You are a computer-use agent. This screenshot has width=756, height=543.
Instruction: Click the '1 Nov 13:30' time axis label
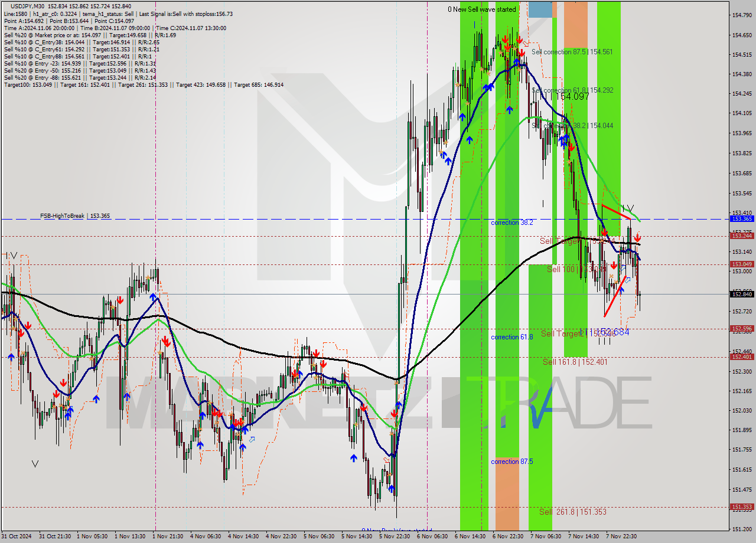(x=131, y=537)
